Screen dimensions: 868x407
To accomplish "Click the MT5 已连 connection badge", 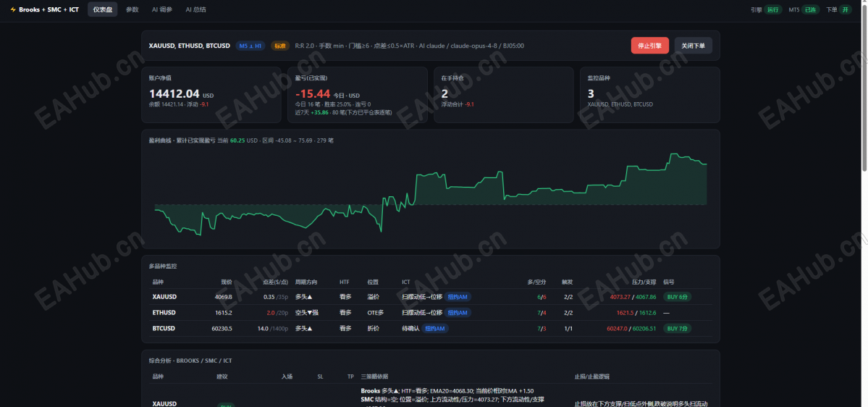I will coord(810,9).
